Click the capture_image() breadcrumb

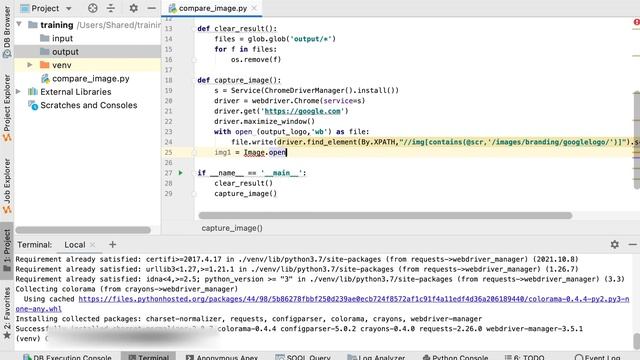[232, 228]
